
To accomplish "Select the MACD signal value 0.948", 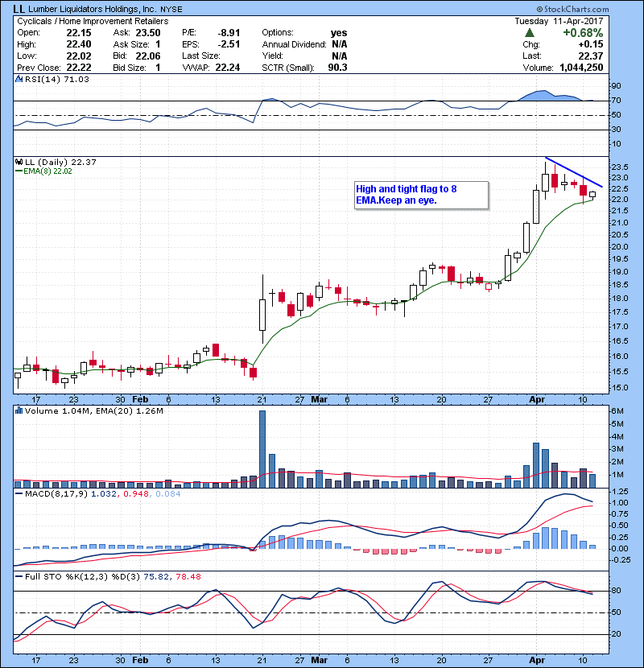I will (x=136, y=494).
